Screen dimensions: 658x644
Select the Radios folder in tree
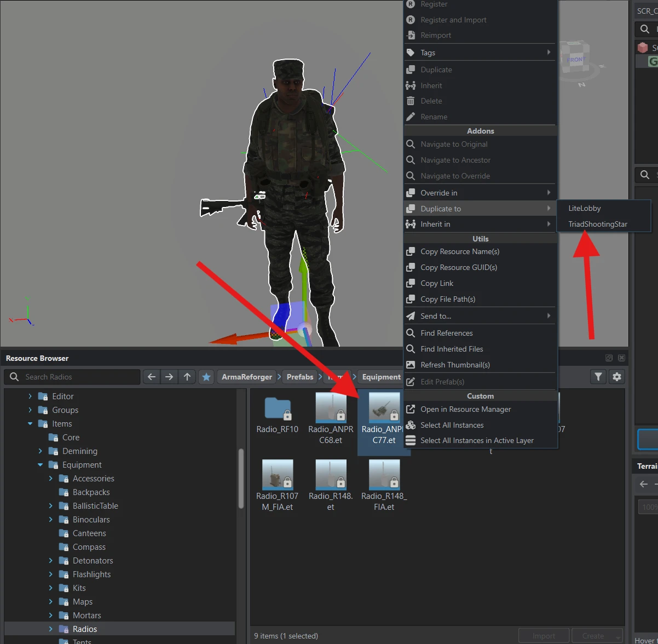pos(84,629)
